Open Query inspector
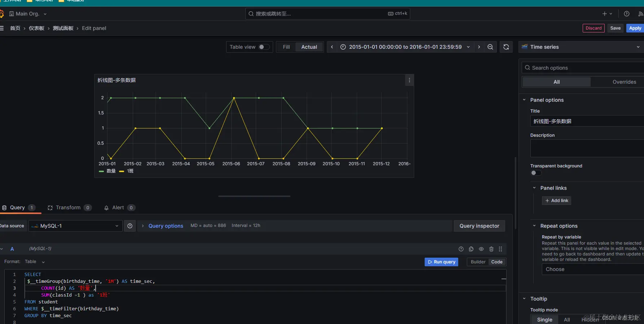 (479, 226)
